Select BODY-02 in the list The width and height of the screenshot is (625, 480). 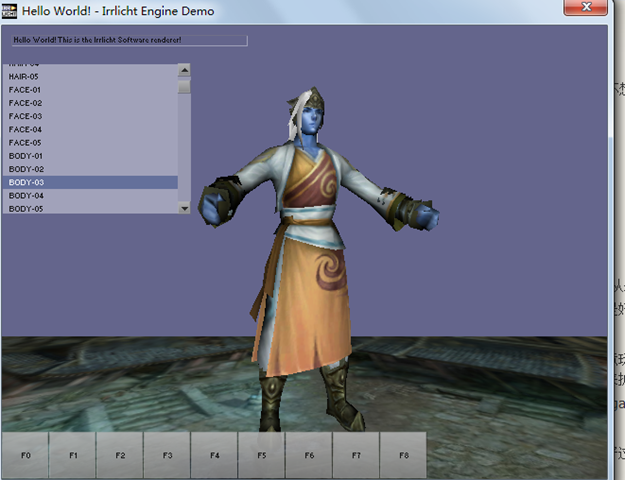tap(90, 169)
